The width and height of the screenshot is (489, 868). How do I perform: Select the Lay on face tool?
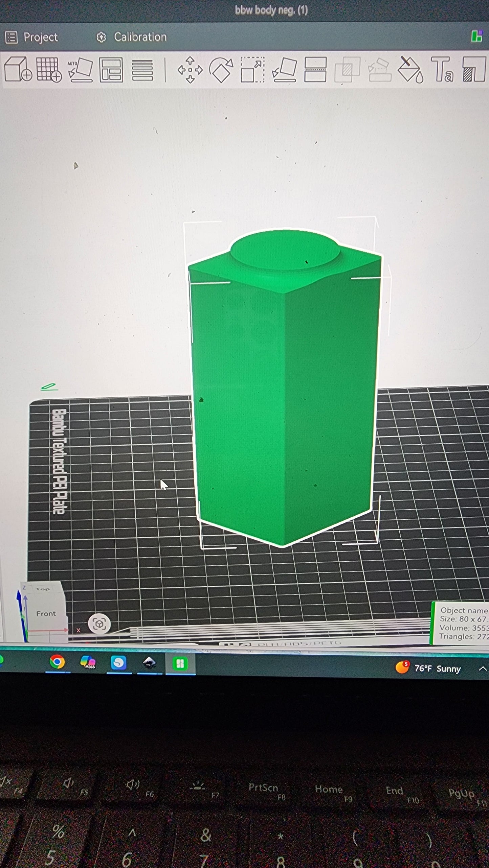point(285,70)
